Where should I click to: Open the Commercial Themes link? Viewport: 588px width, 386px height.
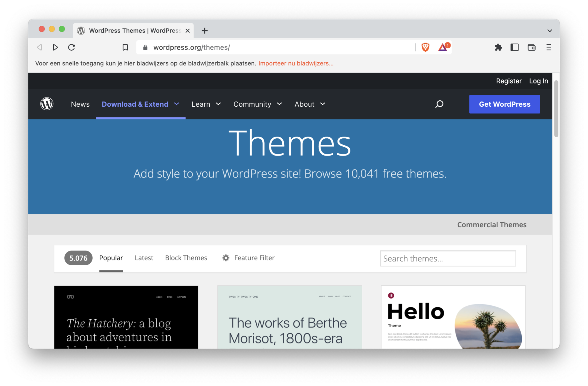[491, 225]
